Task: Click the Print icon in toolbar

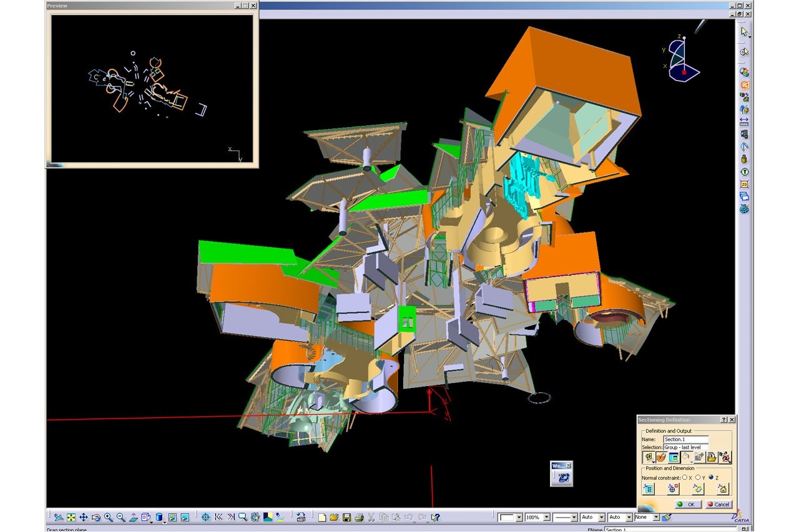Action: pos(358,517)
